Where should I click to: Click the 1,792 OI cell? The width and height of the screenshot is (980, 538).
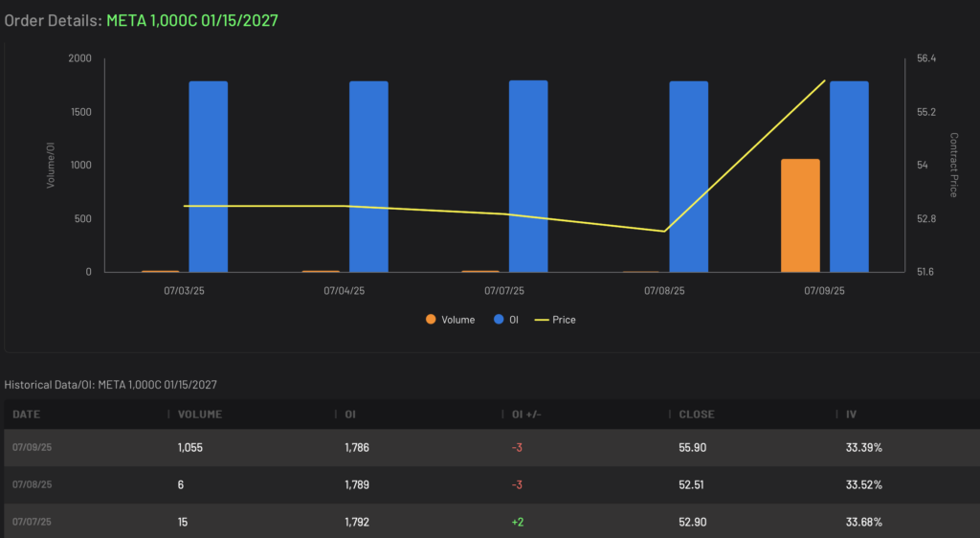[357, 522]
